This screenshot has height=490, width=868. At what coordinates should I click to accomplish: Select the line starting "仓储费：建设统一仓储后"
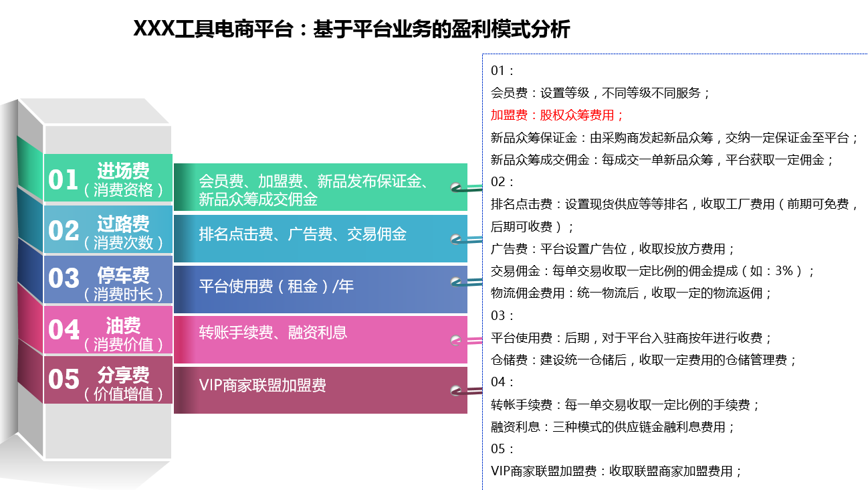coord(644,360)
